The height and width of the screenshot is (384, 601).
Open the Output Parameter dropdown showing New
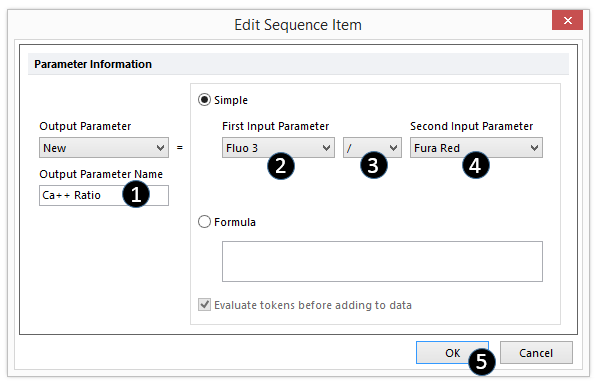click(x=104, y=148)
